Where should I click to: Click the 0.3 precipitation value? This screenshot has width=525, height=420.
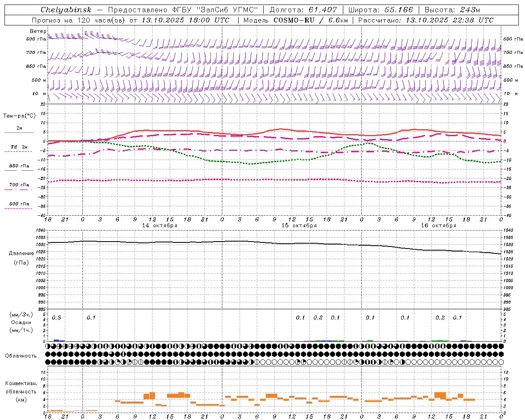(x=57, y=318)
